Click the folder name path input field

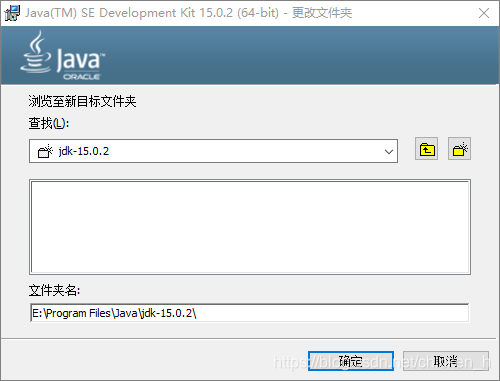tap(249, 313)
